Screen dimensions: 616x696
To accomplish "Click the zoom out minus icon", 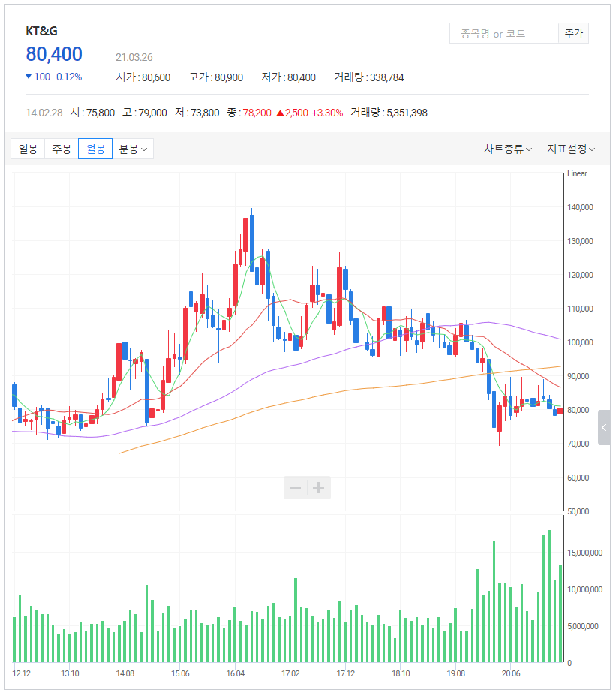I will [x=296, y=488].
